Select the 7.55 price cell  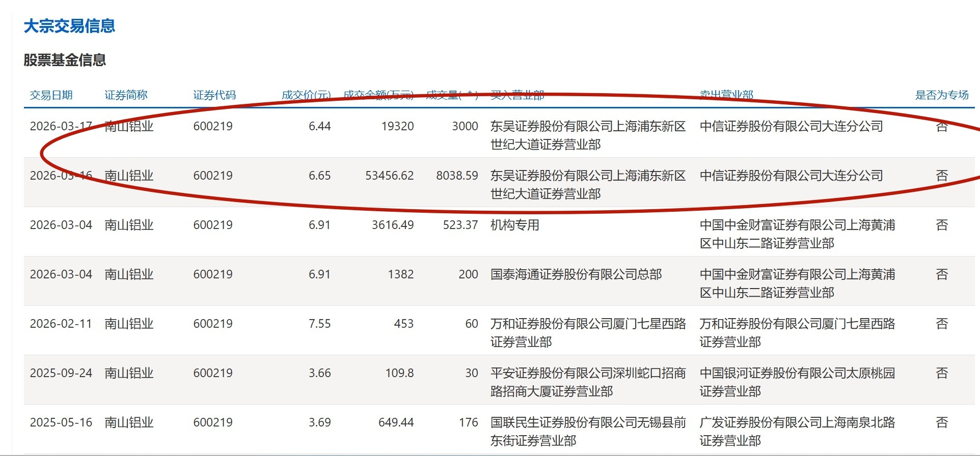click(319, 324)
